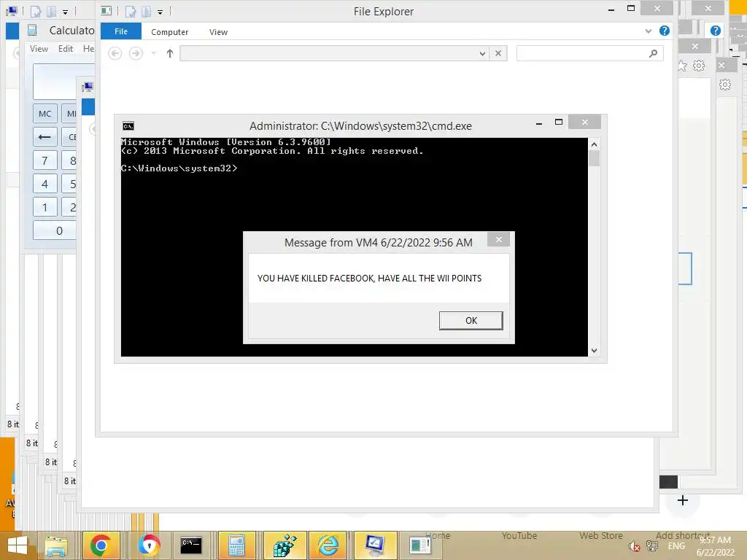This screenshot has width=747, height=560.
Task: Click the Calculator title bar icon
Action: pyautogui.click(x=32, y=30)
